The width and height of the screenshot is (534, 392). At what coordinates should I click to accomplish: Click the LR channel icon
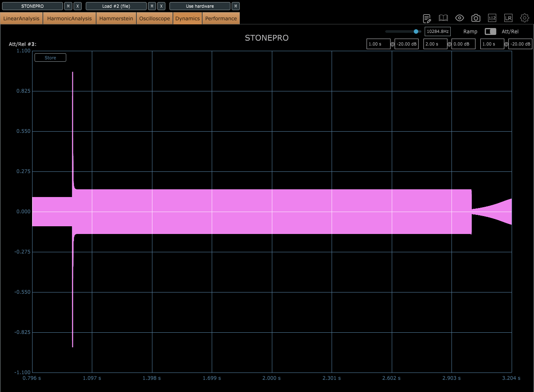pos(508,18)
